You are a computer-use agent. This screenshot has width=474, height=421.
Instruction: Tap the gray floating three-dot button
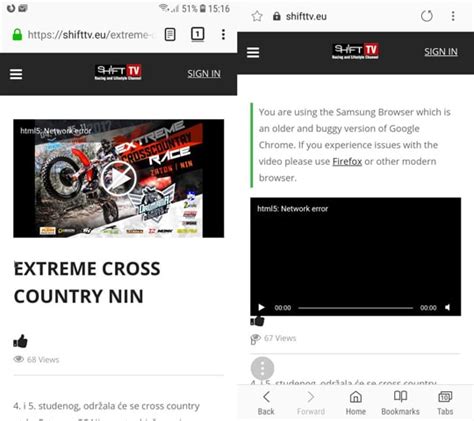262,368
